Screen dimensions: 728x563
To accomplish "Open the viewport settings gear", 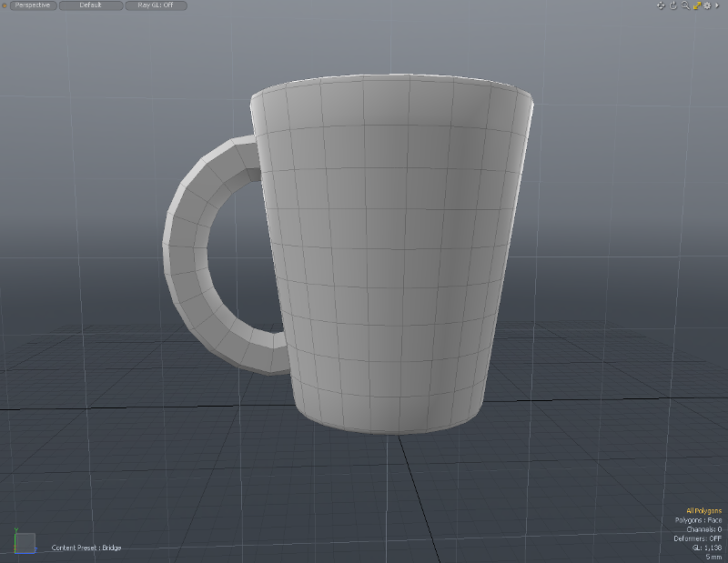I will coord(706,5).
